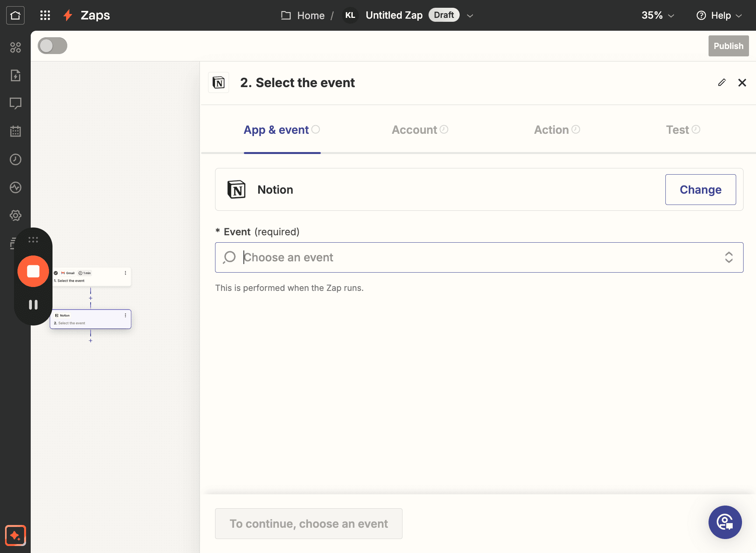756x553 pixels.
Task: Open the Help dropdown menu
Action: [719, 15]
